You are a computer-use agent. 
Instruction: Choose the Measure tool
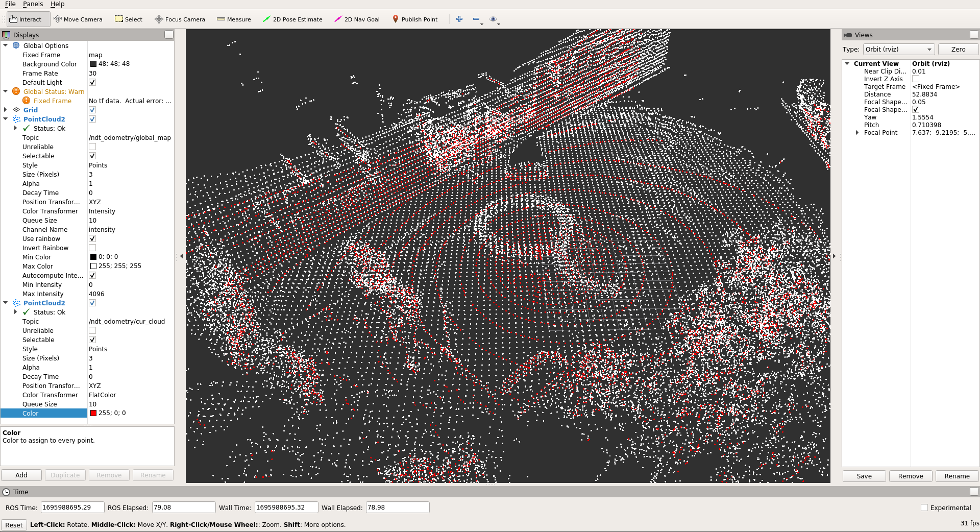[234, 19]
